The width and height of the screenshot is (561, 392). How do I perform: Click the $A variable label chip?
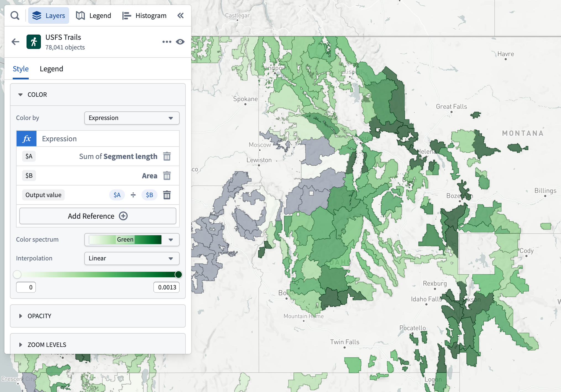coord(29,156)
